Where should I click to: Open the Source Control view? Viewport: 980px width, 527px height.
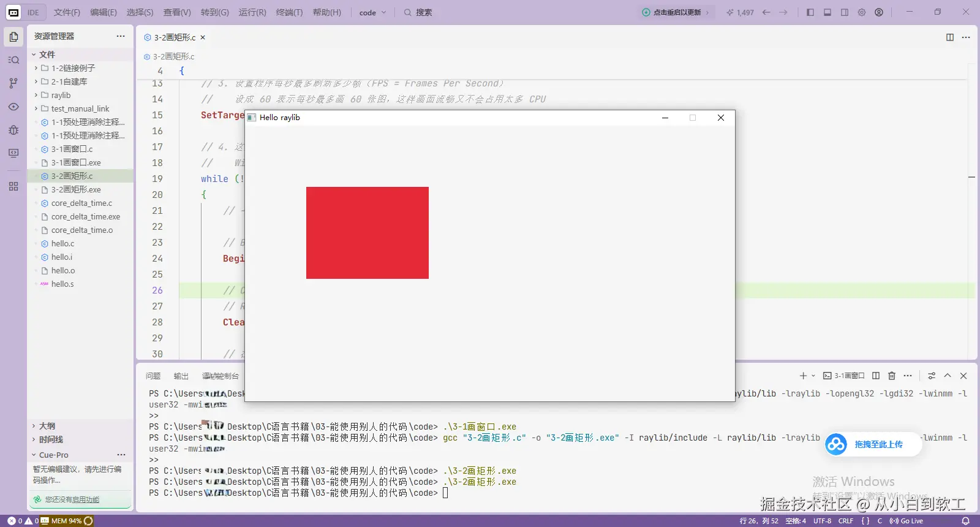(x=13, y=83)
